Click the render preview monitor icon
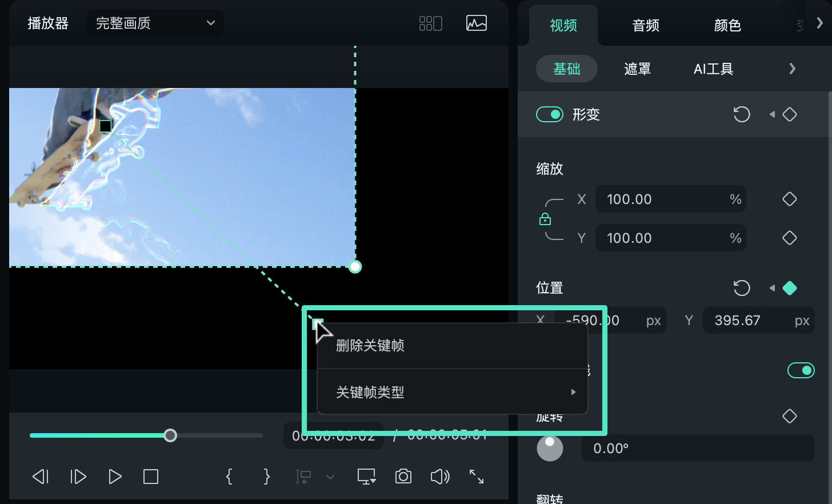Viewport: 832px width, 504px height. pos(366,476)
